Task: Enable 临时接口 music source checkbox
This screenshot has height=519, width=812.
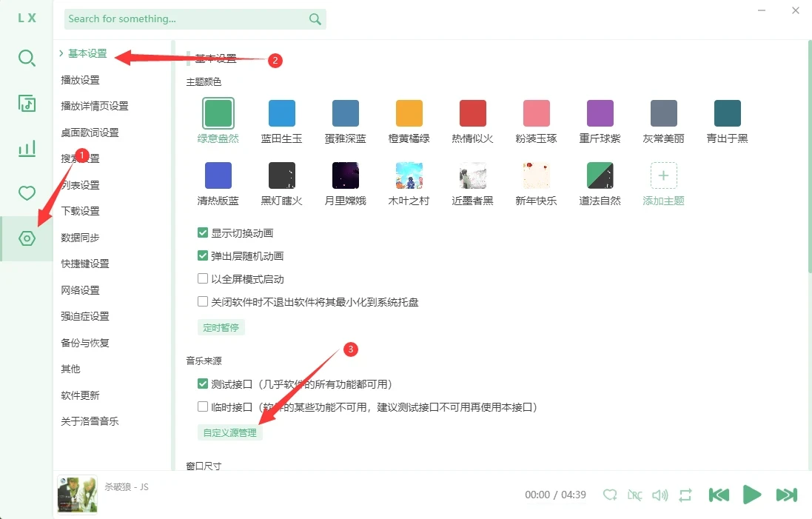Action: pyautogui.click(x=203, y=406)
